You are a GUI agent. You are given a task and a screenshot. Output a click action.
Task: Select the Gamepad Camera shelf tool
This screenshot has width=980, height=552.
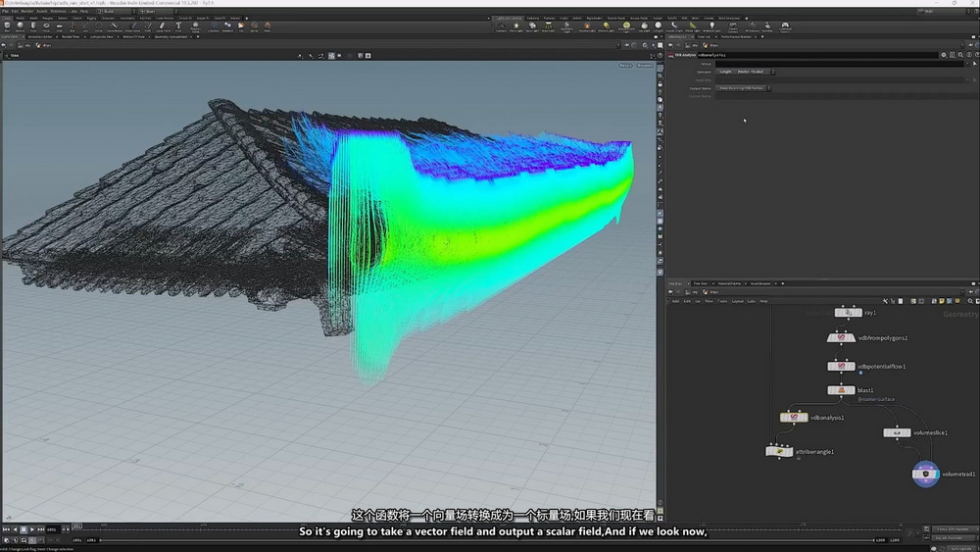(x=785, y=26)
